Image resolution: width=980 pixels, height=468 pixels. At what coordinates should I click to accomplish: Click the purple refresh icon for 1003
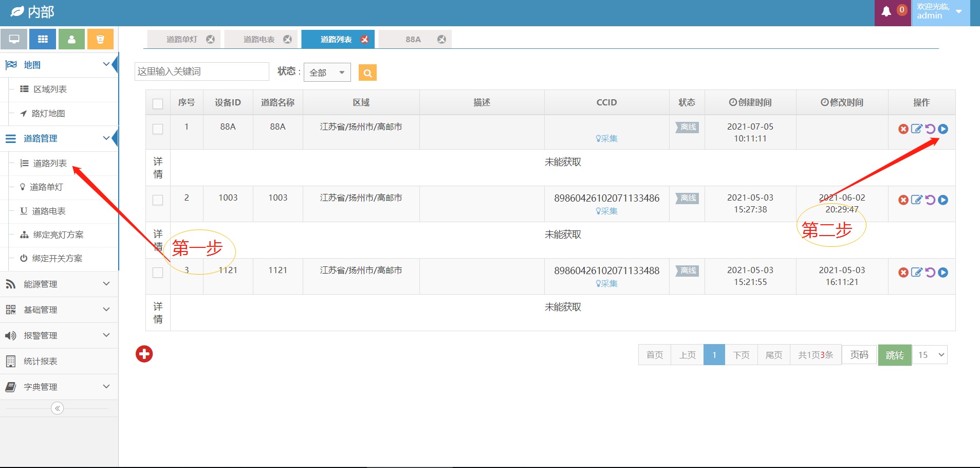pos(930,200)
